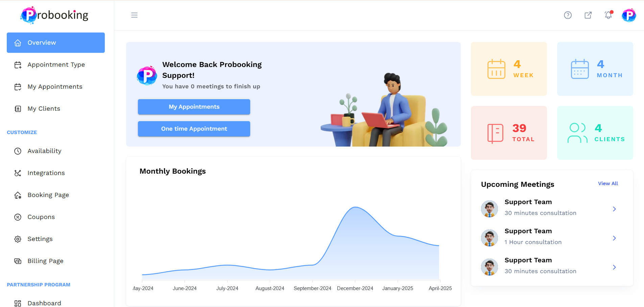644x307 pixels.
Task: Click the September-2024 chart axis label
Action: tap(312, 288)
